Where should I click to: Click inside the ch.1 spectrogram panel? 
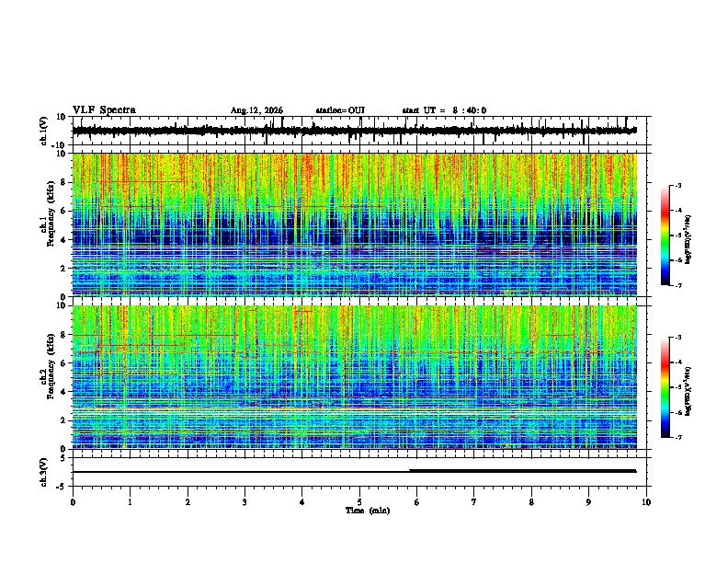coord(354,224)
